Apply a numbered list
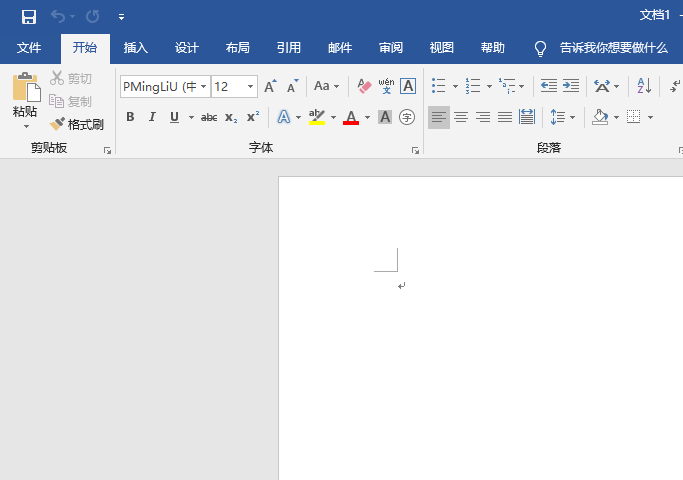Viewport: 683px width, 480px height. [x=473, y=86]
